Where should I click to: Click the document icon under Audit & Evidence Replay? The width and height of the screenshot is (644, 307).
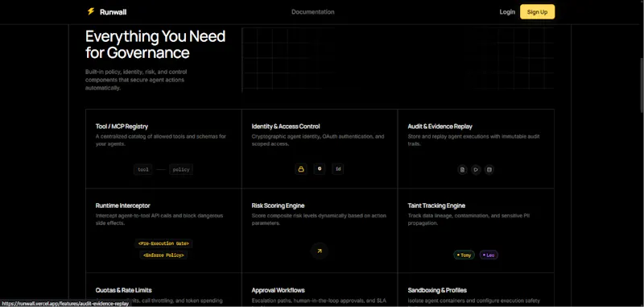[462, 169]
